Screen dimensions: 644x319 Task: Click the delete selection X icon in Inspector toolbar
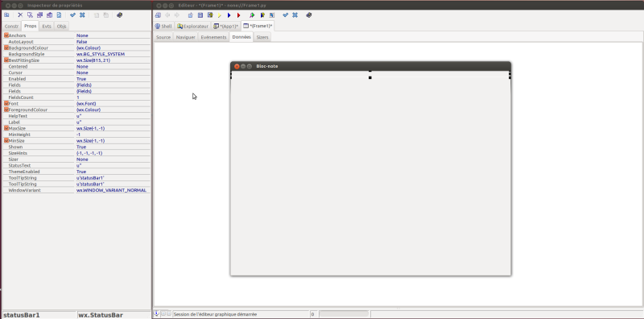pos(20,15)
